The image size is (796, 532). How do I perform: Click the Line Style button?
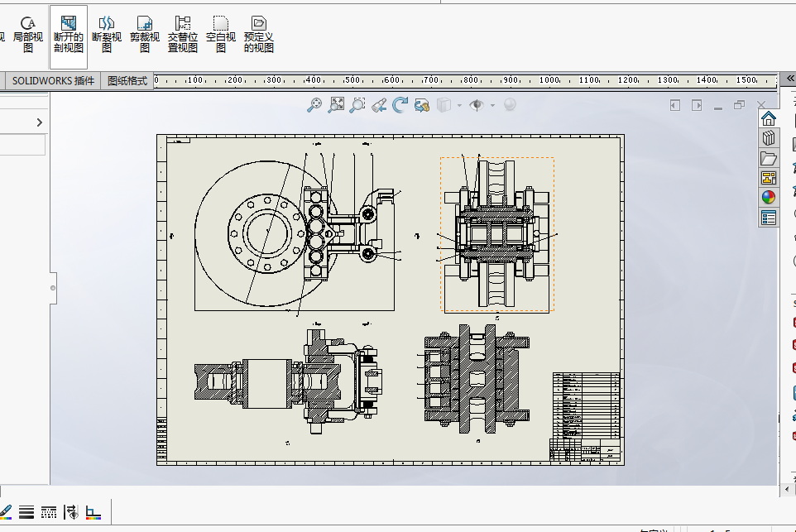[49, 512]
